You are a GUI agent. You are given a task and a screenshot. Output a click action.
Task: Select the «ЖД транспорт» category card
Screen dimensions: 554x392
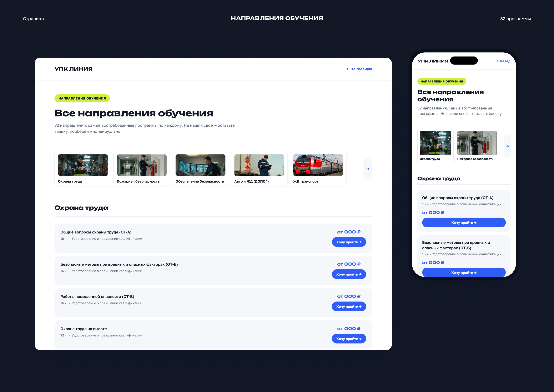click(x=318, y=169)
